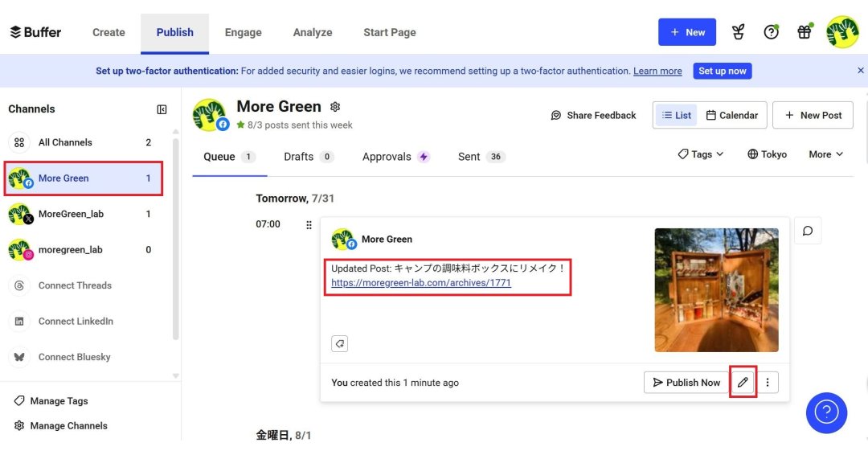Switch to List view
The height and width of the screenshot is (455, 868).
[677, 115]
